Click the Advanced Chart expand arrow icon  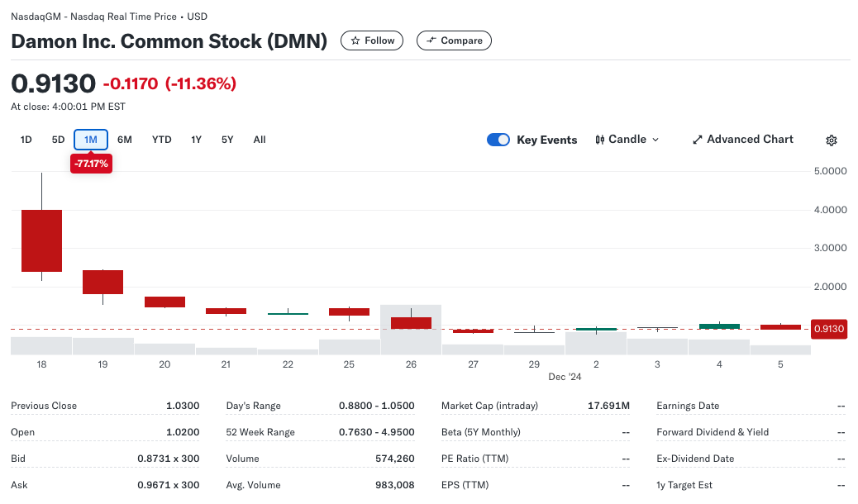point(697,140)
